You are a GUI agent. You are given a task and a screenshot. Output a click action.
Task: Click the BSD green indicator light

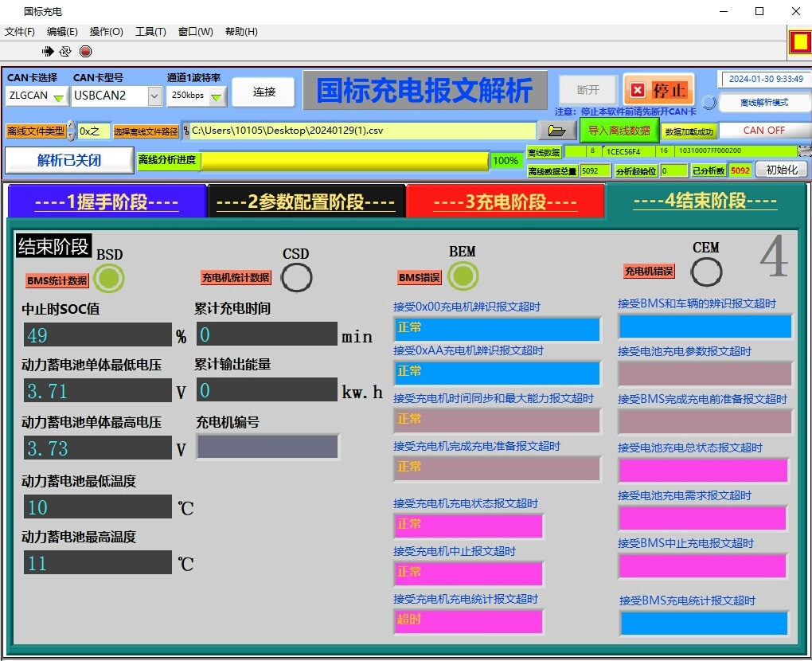click(x=109, y=278)
